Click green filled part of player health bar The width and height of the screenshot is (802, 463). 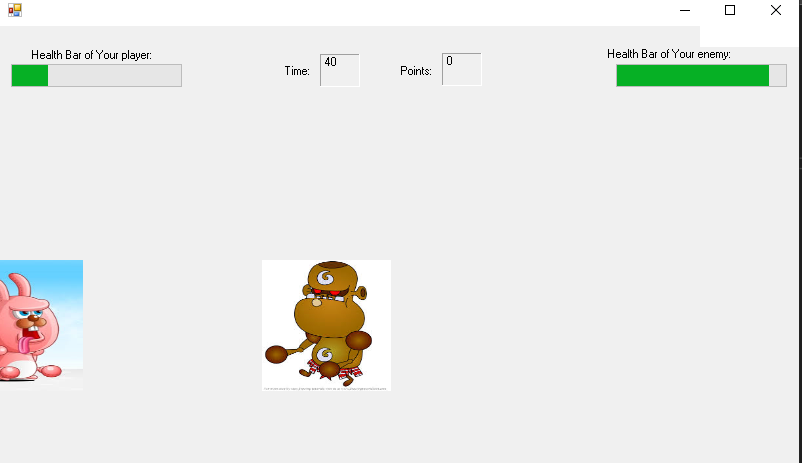click(30, 76)
